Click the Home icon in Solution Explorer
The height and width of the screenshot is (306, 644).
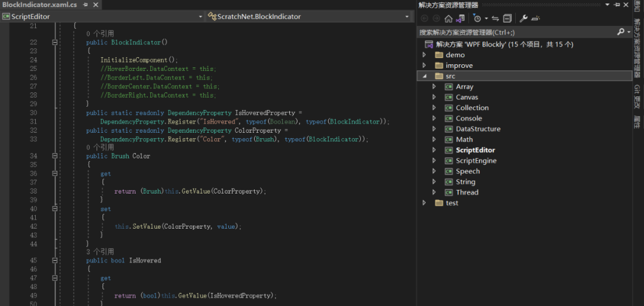point(448,18)
